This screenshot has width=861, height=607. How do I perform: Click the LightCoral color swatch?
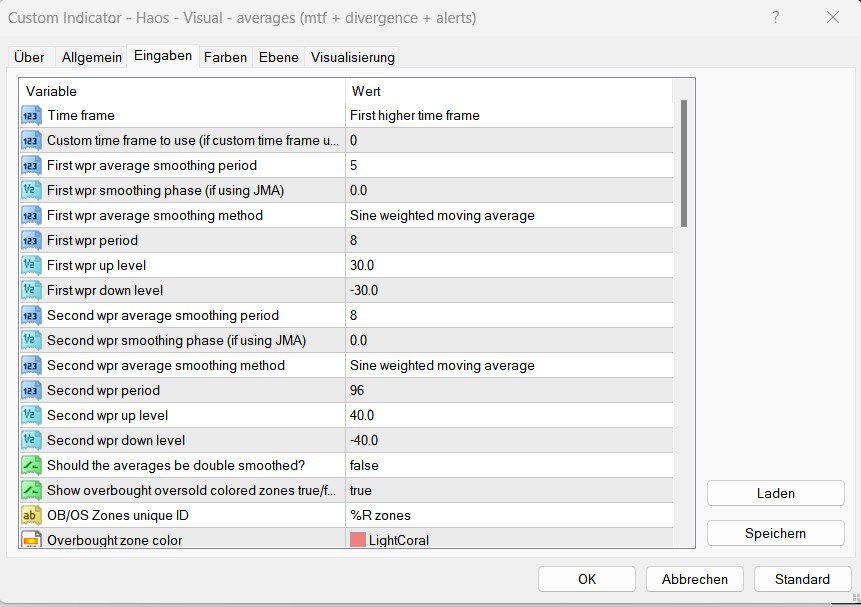click(358, 540)
